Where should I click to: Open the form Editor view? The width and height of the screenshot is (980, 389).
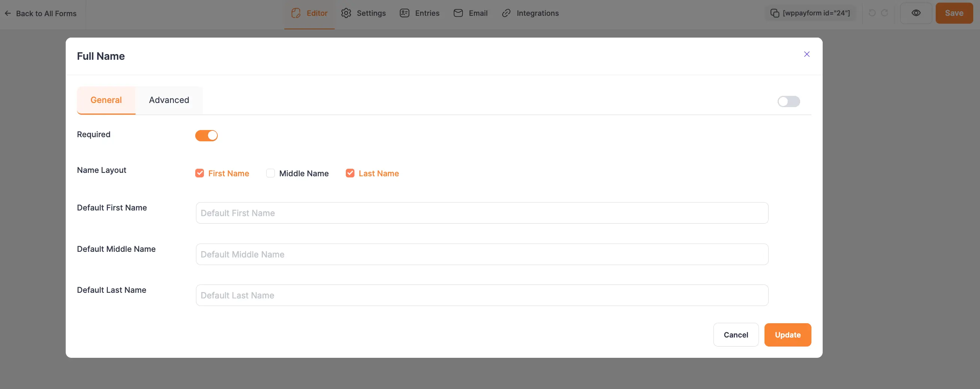pyautogui.click(x=309, y=13)
